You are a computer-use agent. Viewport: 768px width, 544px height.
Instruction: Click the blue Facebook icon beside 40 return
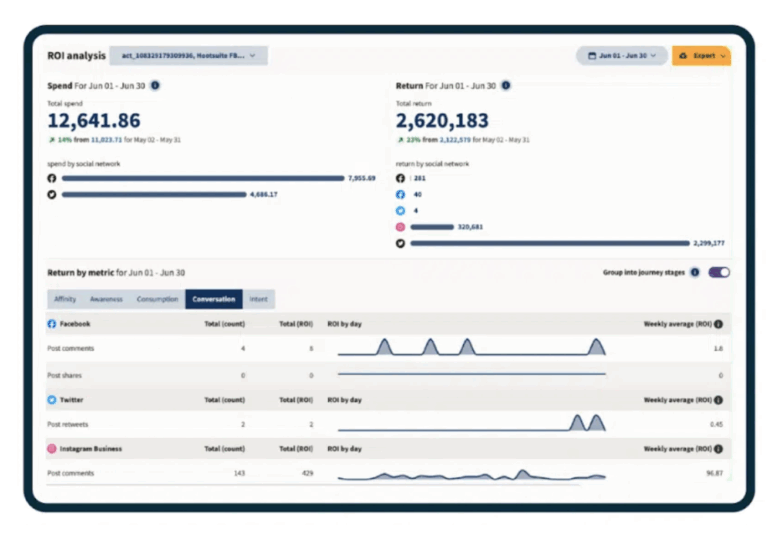coord(401,194)
